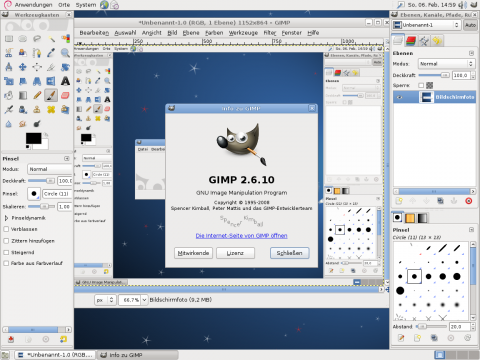The height and width of the screenshot is (360, 480).
Task: Open the Auswahl menu
Action: (x=125, y=33)
